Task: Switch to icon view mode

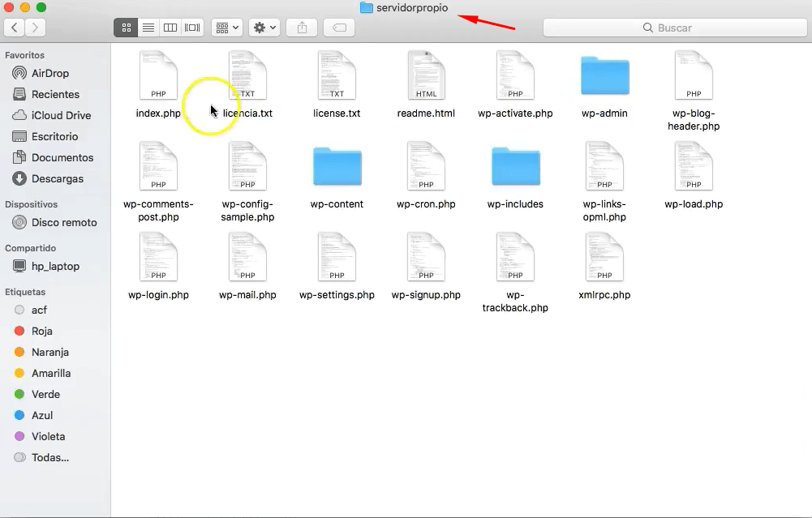Action: tap(126, 28)
